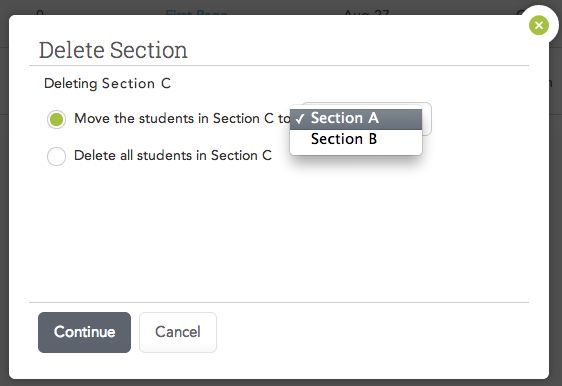Click the select box edge behind the list
Viewport: 562px width, 386px height.
click(x=427, y=119)
